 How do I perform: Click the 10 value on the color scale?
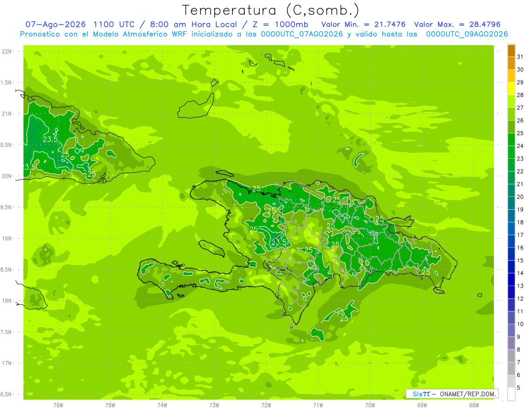coord(520,324)
